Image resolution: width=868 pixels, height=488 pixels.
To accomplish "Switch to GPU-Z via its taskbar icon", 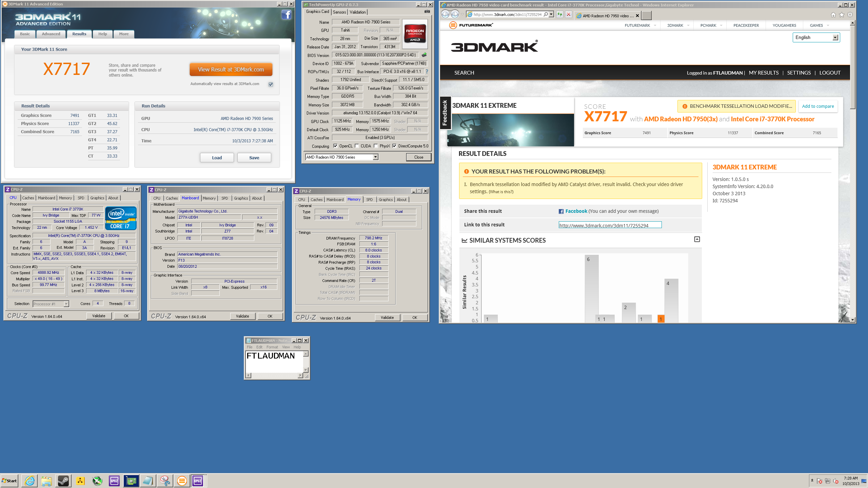I will pos(131,481).
